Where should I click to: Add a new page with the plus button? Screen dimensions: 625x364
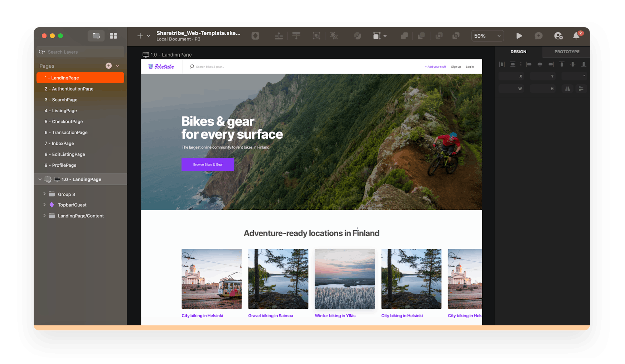109,66
